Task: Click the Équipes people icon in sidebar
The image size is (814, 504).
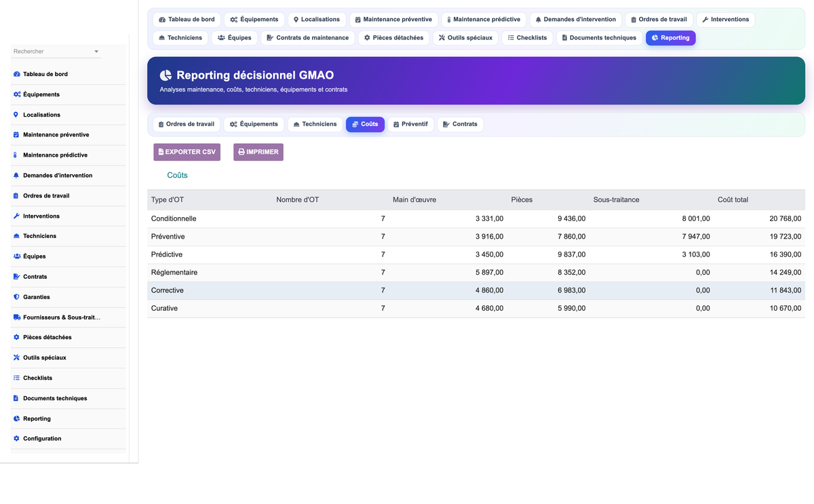Action: point(16,256)
